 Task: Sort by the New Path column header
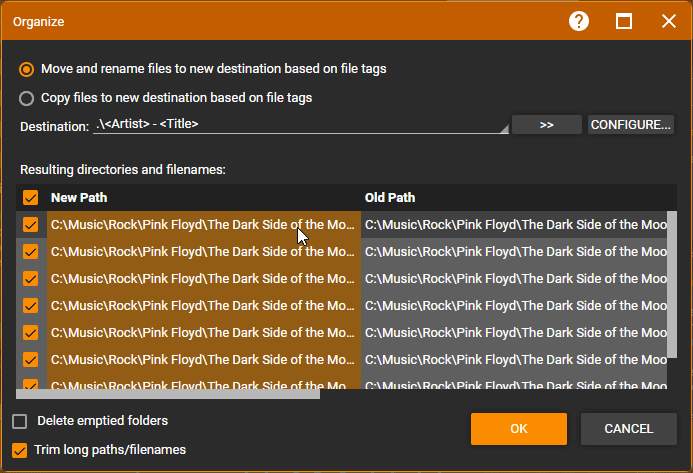coord(200,198)
